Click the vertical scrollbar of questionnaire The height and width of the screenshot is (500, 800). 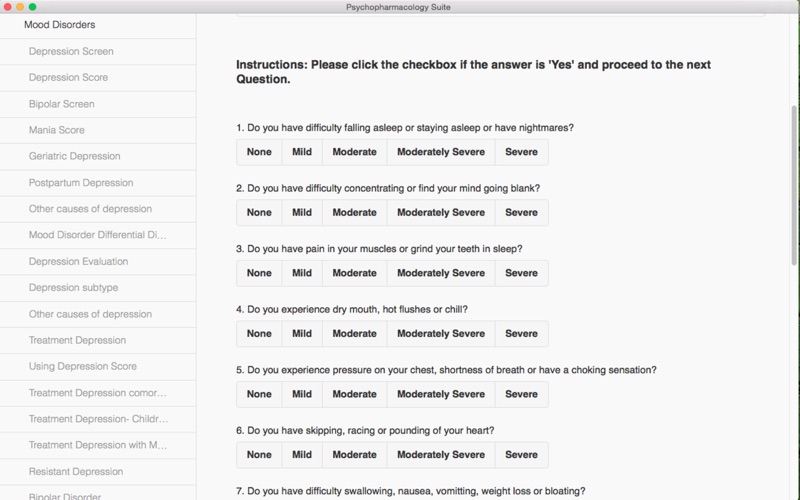[794, 185]
